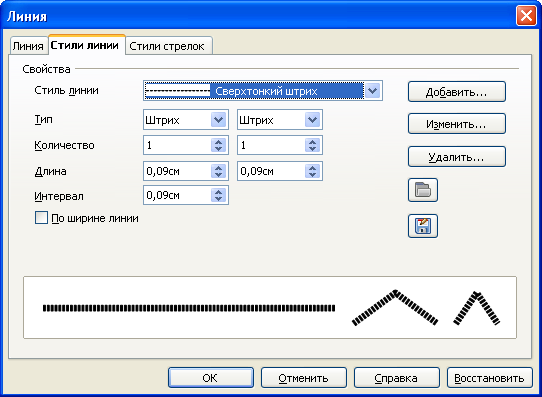Increase the first 'Длина' value
The height and width of the screenshot is (397, 542).
(218, 167)
